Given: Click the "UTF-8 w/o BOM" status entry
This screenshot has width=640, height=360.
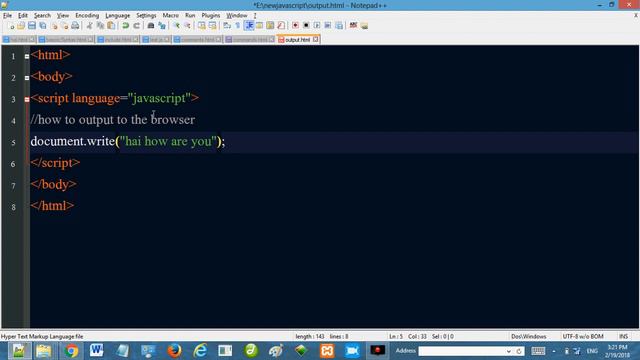Looking at the screenshot, I should click(583, 336).
